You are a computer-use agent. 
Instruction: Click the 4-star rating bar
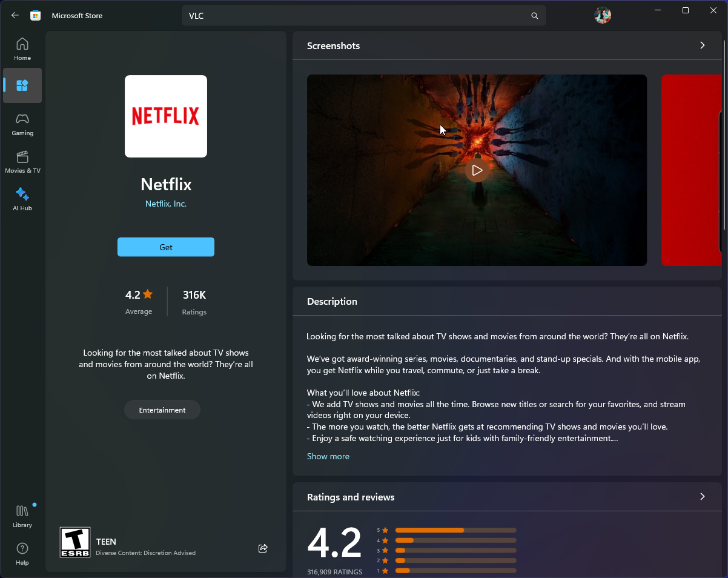(456, 540)
